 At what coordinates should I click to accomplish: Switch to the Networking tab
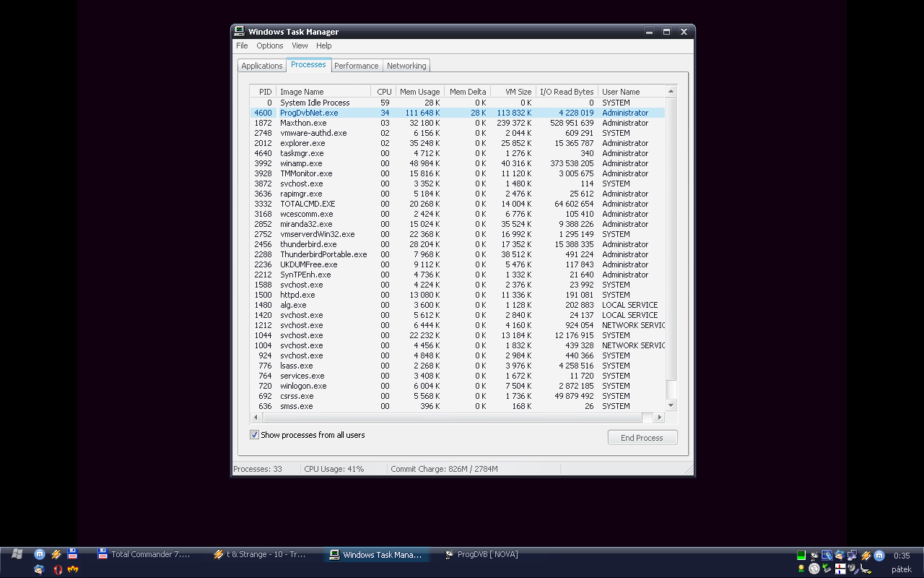(x=406, y=66)
